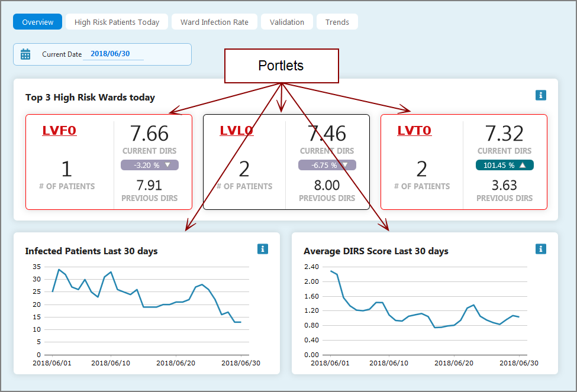
Task: Open info icon for Infected Patients chart
Action: tap(263, 249)
